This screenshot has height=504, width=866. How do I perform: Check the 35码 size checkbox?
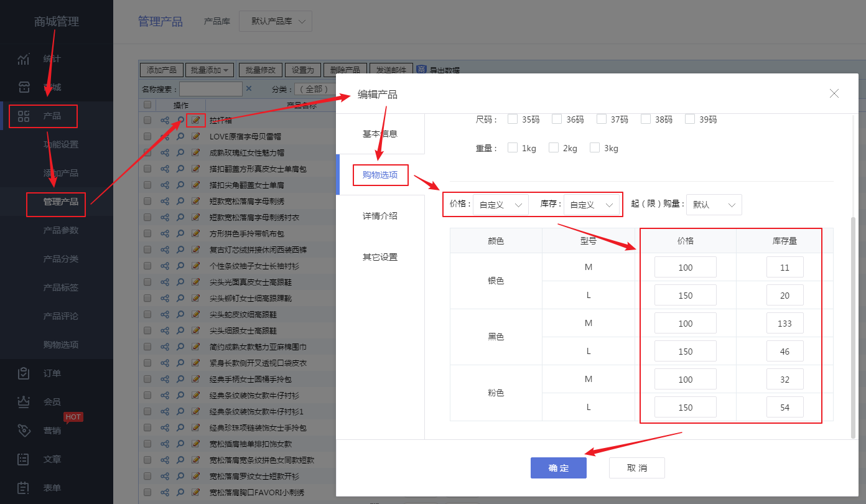point(513,119)
